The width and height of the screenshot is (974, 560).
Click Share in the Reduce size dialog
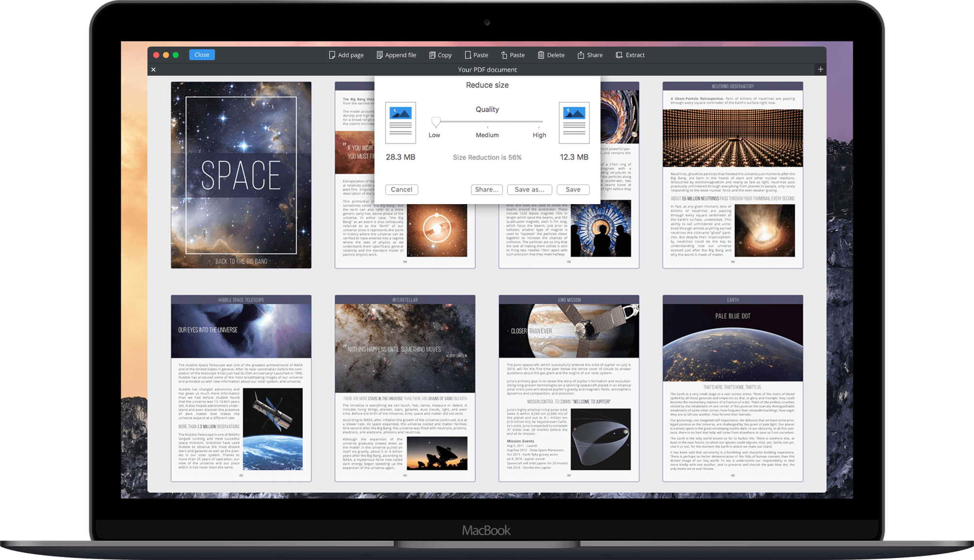[486, 189]
